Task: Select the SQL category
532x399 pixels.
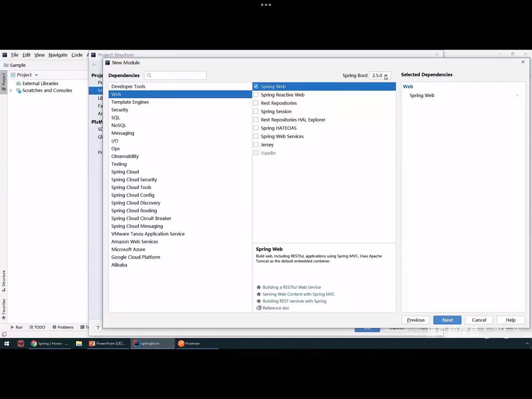Action: click(x=180, y=117)
